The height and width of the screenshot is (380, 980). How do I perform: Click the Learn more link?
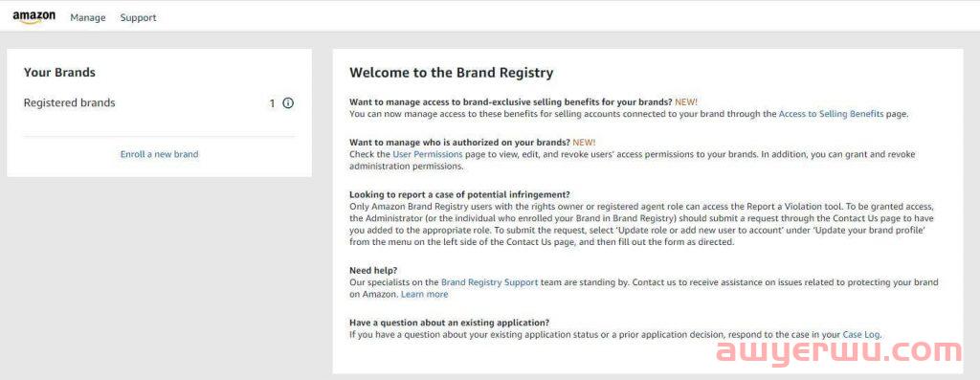424,294
